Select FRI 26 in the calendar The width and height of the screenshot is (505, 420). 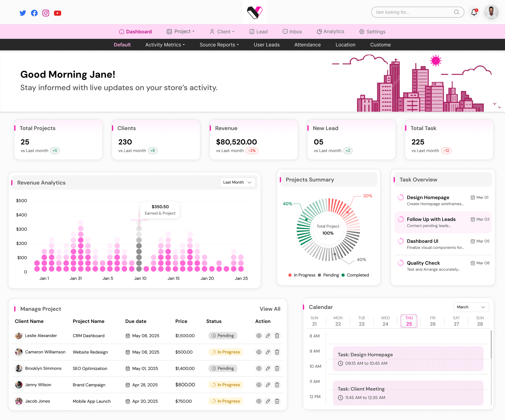coord(432,321)
